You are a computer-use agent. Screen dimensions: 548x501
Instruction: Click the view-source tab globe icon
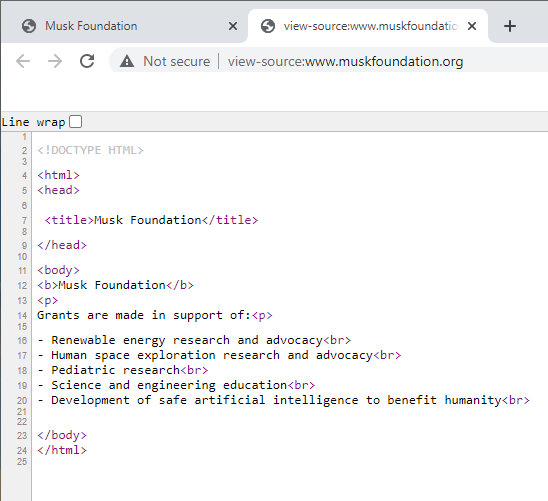(268, 26)
